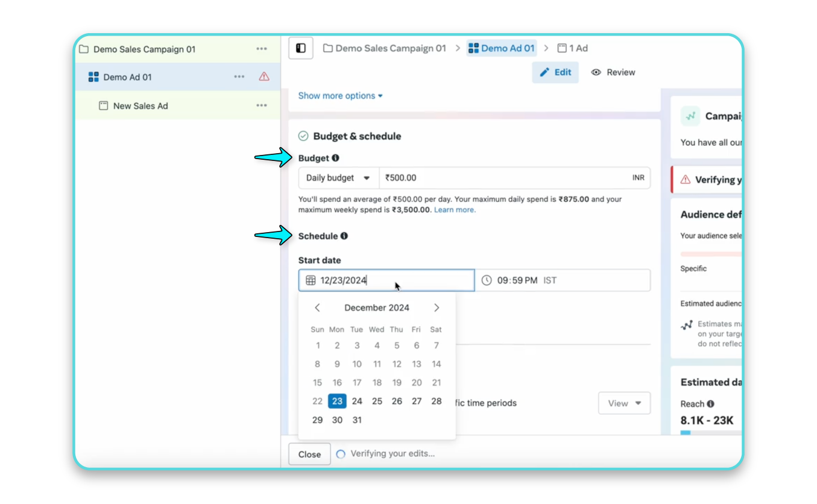Open Demo Sales Campaign 01 breadcrumb
Image resolution: width=817 pixels, height=504 pixels.
pos(385,48)
